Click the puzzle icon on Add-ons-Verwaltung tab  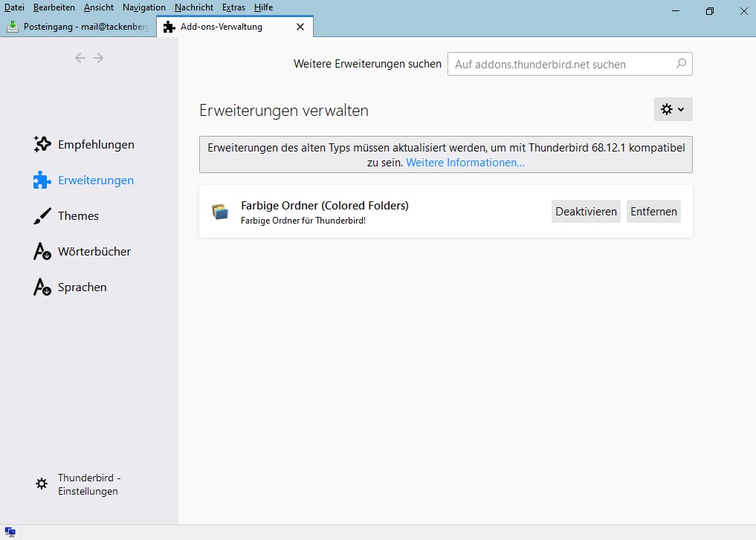[x=169, y=27]
